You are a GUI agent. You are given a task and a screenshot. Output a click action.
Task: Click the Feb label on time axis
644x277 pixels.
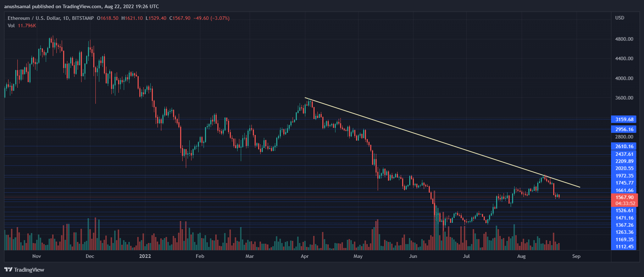(200, 256)
